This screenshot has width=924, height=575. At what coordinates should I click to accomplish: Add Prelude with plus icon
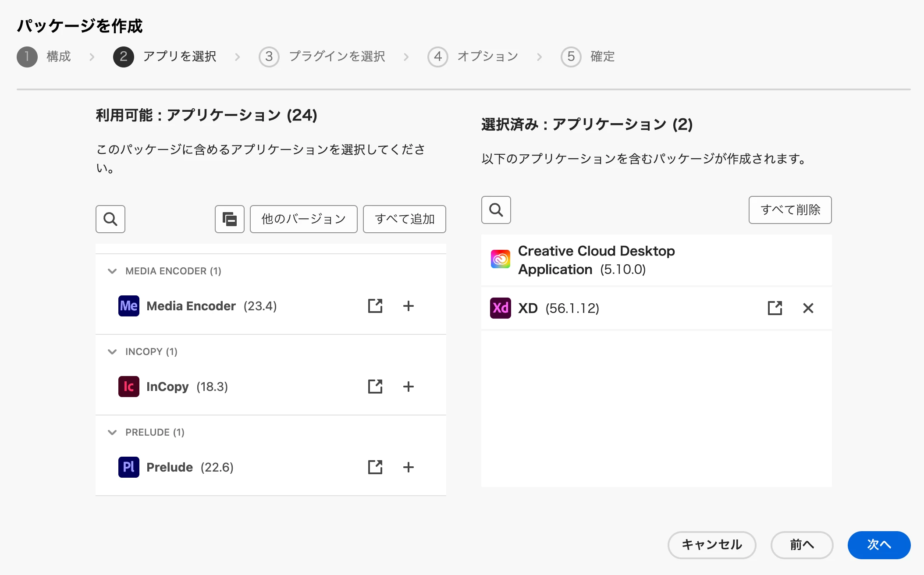408,467
